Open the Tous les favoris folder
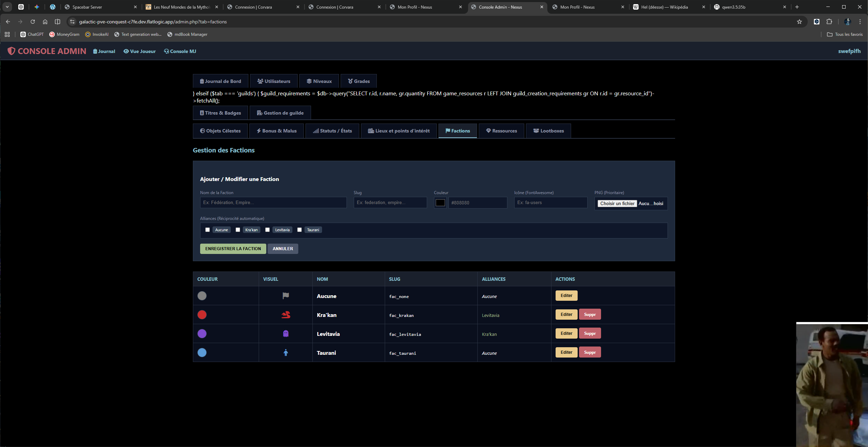 tap(845, 34)
